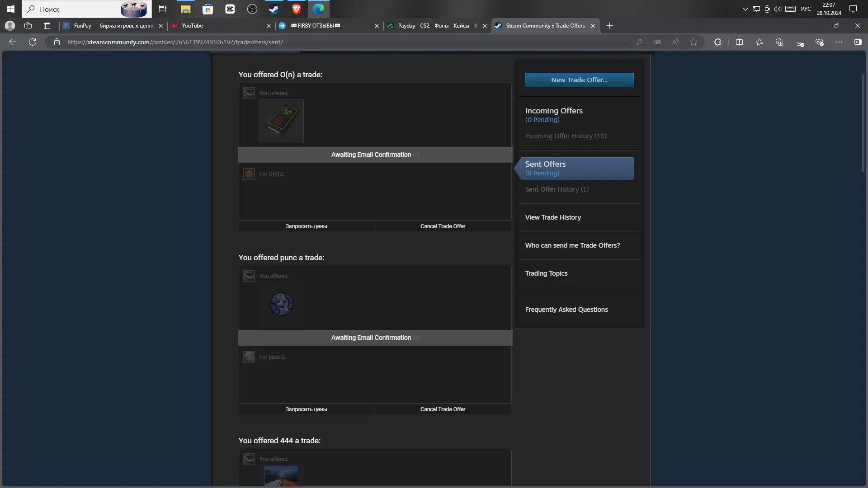Open Microsoft Store from taskbar

[x=208, y=9]
